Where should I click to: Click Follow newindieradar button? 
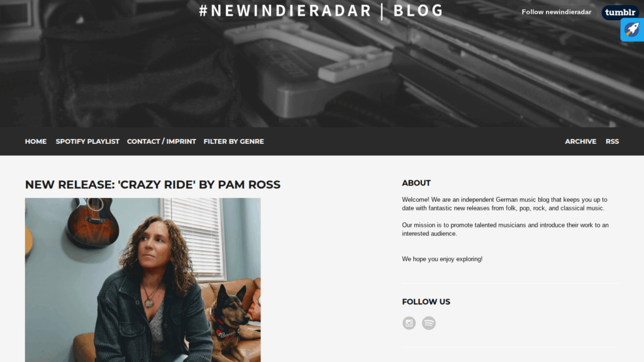(x=557, y=12)
